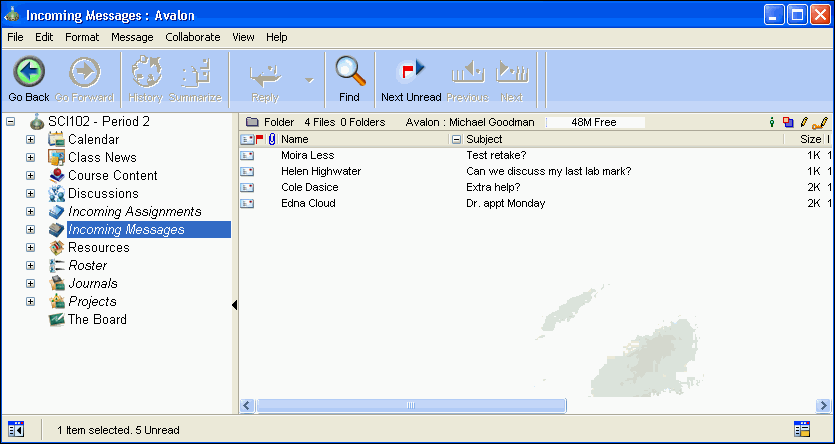Expand the Course Content folder
Viewport: 835px width, 444px height.
coord(30,175)
